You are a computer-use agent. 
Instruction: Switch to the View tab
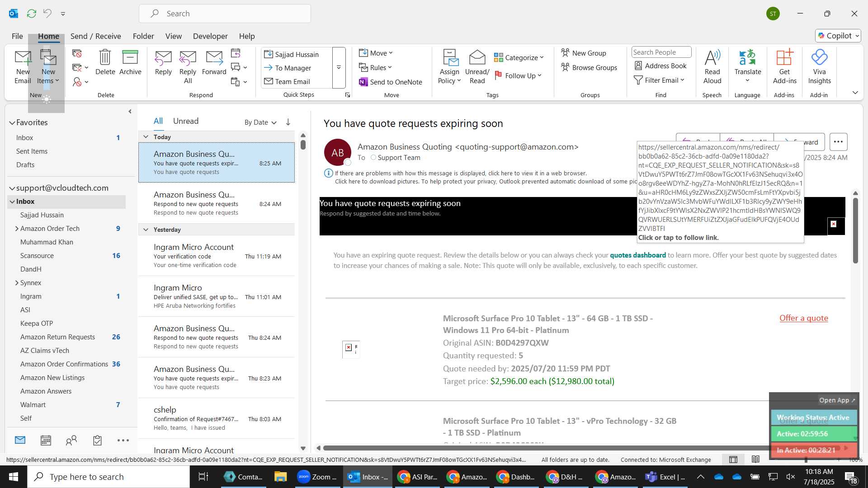click(174, 36)
